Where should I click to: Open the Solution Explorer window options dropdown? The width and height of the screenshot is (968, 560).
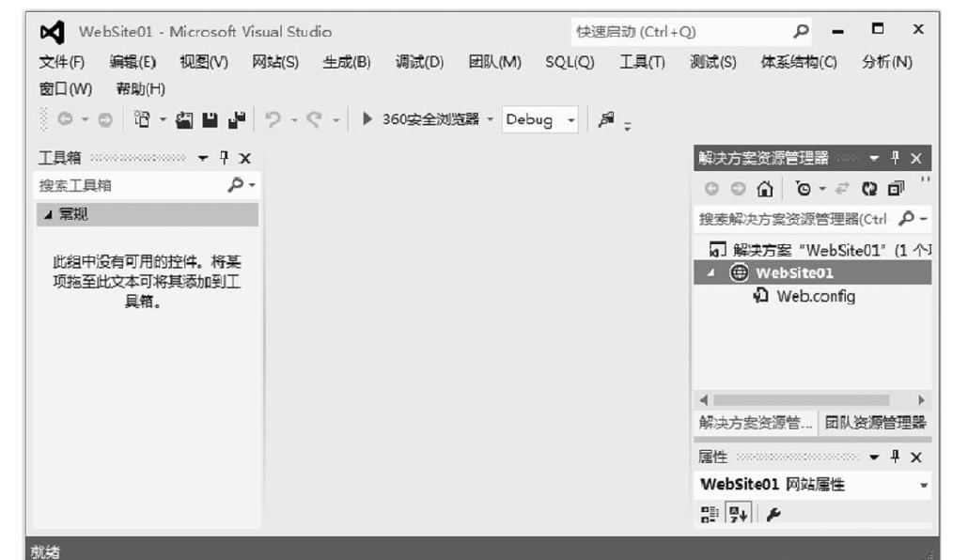point(873,158)
